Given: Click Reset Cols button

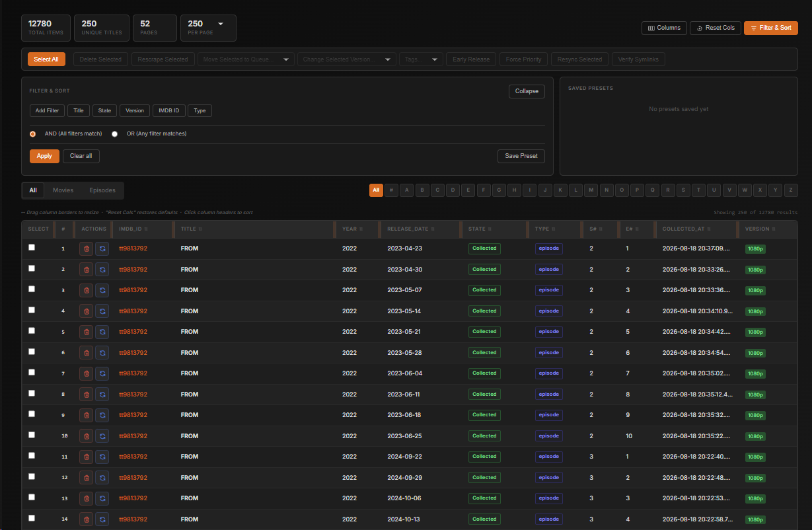Looking at the screenshot, I should (x=716, y=28).
